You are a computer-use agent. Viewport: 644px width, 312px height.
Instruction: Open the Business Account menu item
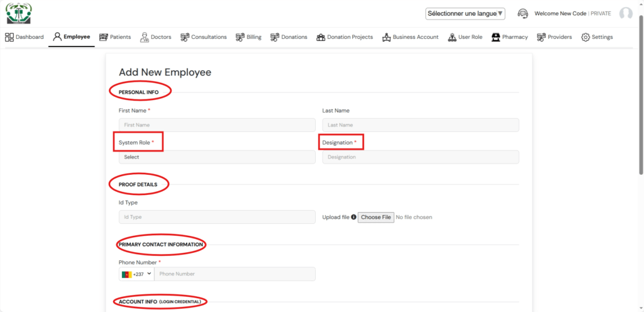(x=410, y=37)
